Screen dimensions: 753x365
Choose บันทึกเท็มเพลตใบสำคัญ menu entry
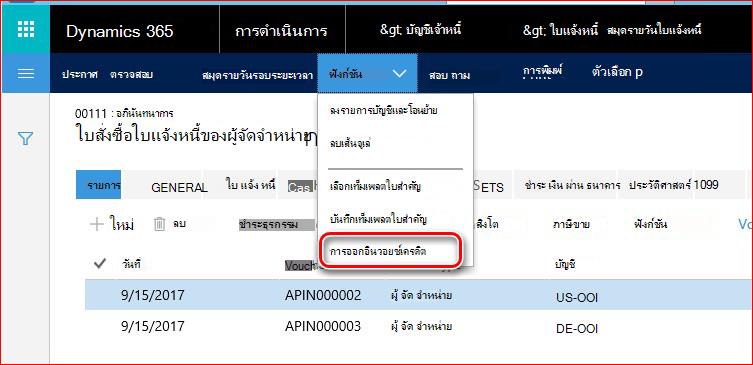coord(378,220)
